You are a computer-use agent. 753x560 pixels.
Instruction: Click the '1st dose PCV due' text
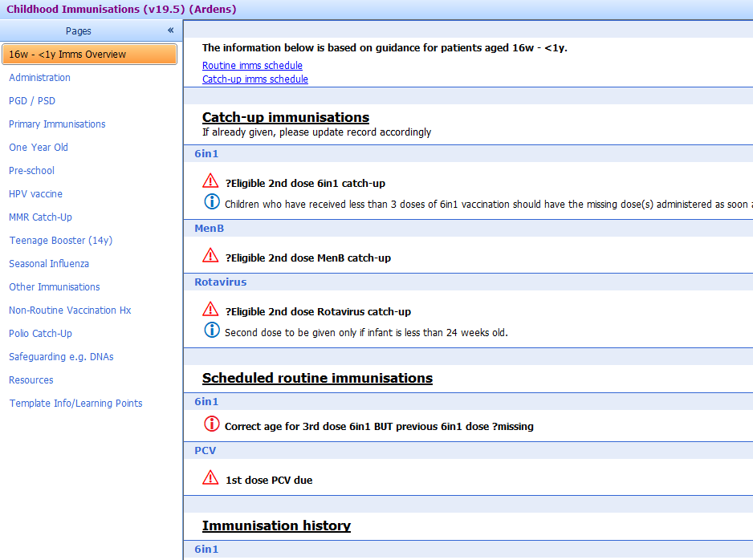coord(269,481)
